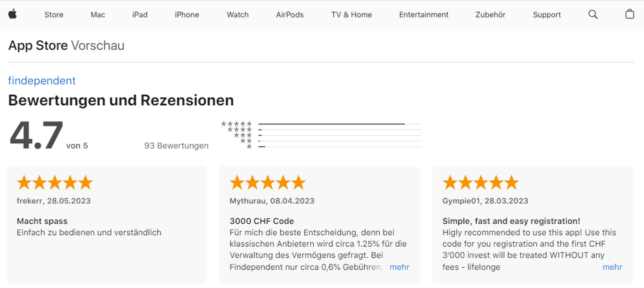This screenshot has height=288, width=644.
Task: Open the shopping bag icon
Action: [630, 14]
